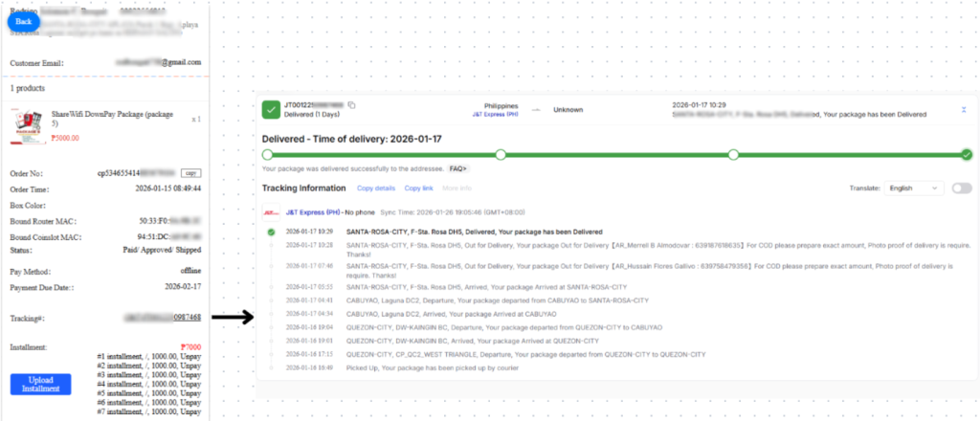Open the Translate language dropdown showing English

(913, 188)
